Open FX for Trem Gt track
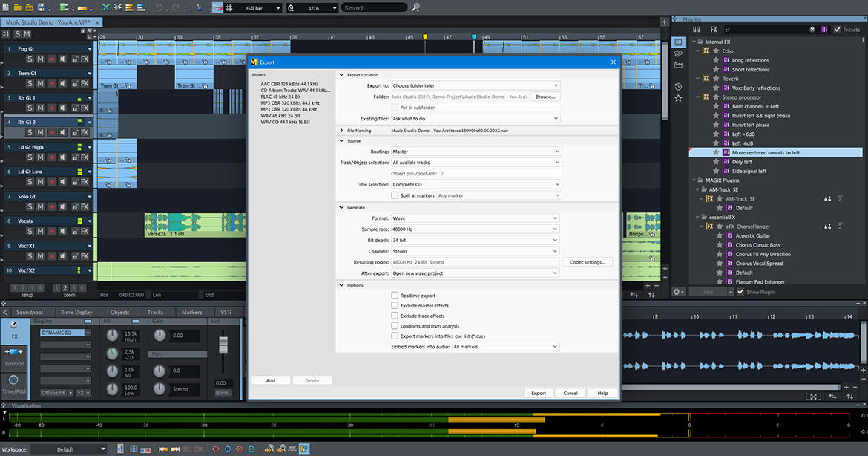Image resolution: width=868 pixels, height=456 pixels. pyautogui.click(x=85, y=83)
